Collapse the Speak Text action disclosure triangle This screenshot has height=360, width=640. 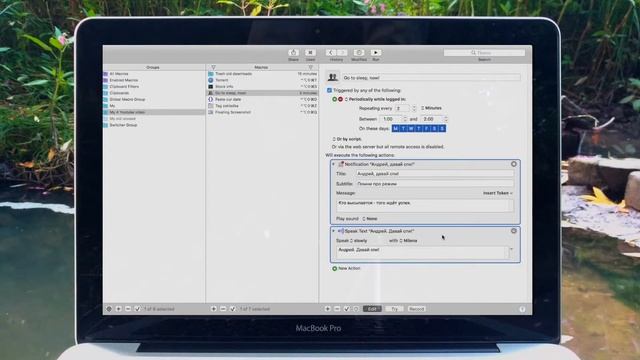click(x=333, y=231)
